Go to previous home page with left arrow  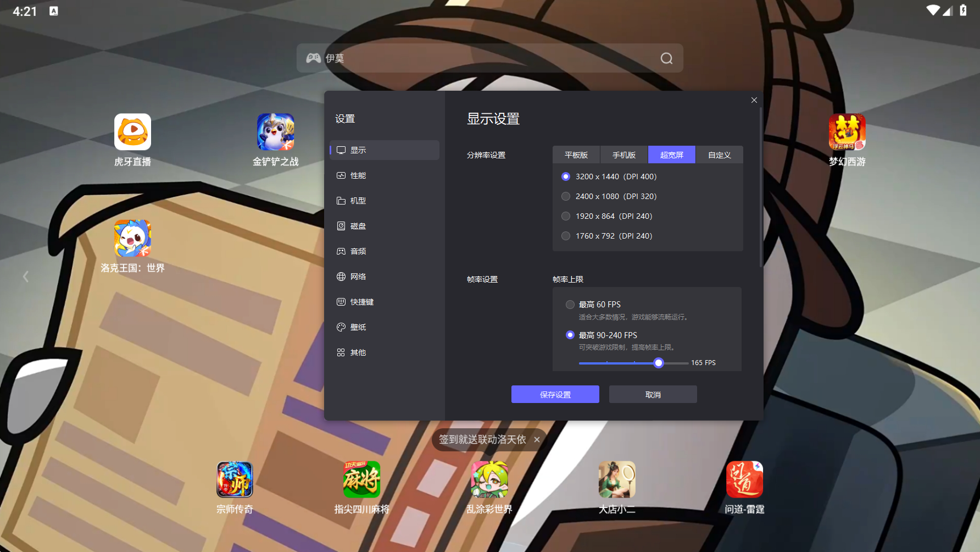[26, 277]
